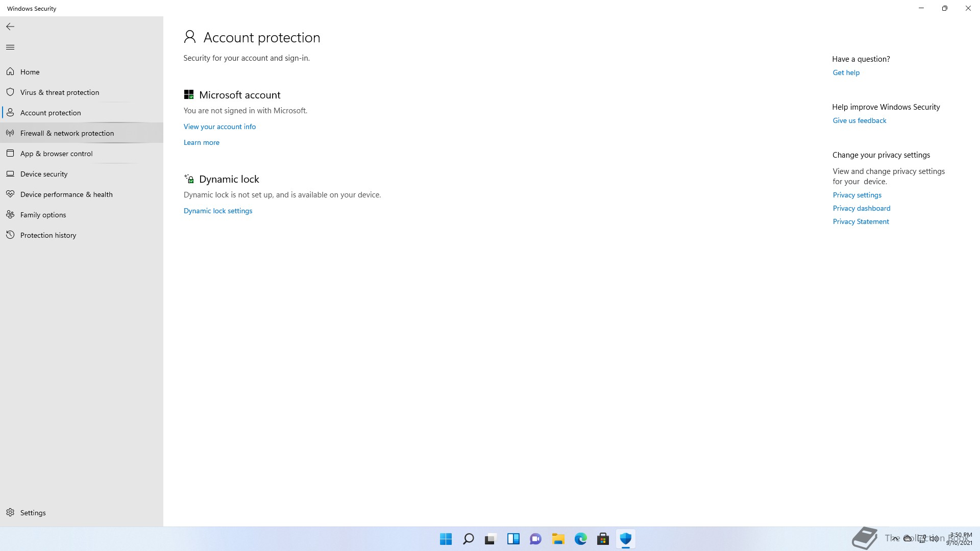Open Task View in taskbar
This screenshot has height=551, width=980.
491,539
